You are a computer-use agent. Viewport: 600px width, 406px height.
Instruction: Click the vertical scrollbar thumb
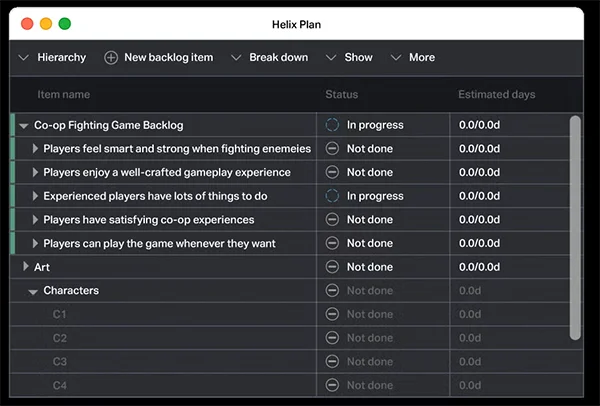(x=575, y=228)
